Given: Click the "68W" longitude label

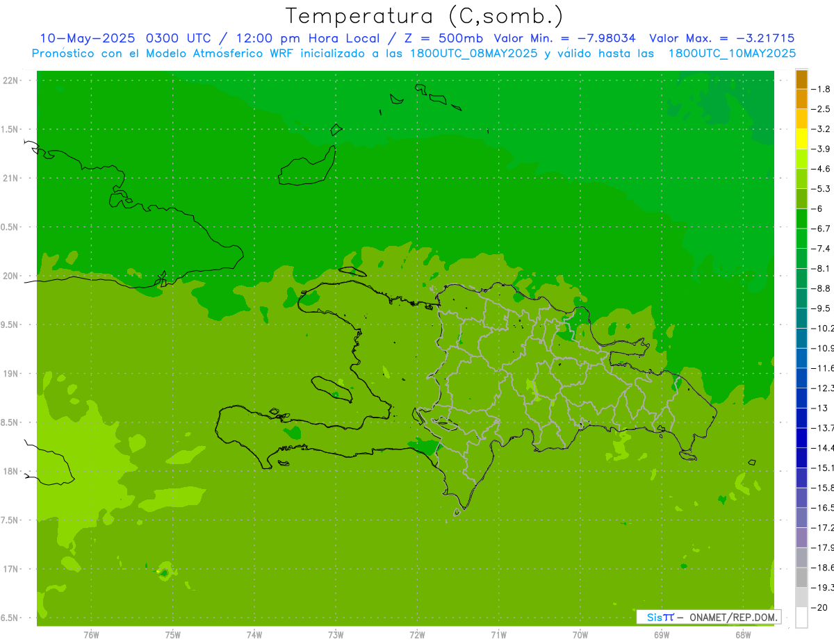Looking at the screenshot, I should (x=743, y=635).
